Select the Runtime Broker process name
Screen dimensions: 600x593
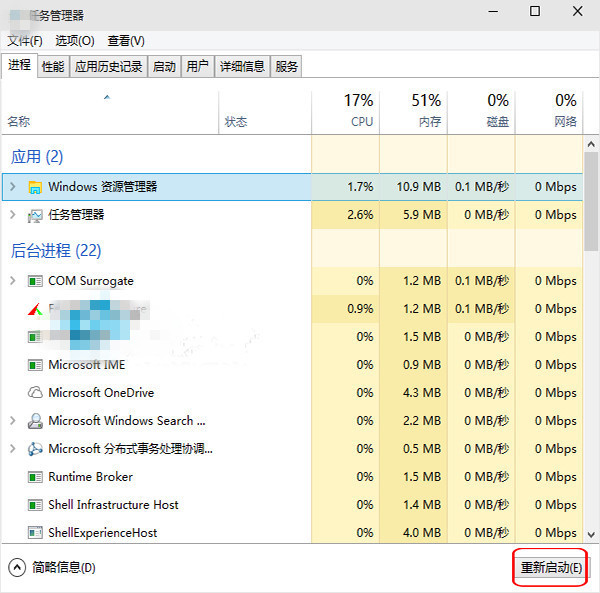(x=90, y=477)
